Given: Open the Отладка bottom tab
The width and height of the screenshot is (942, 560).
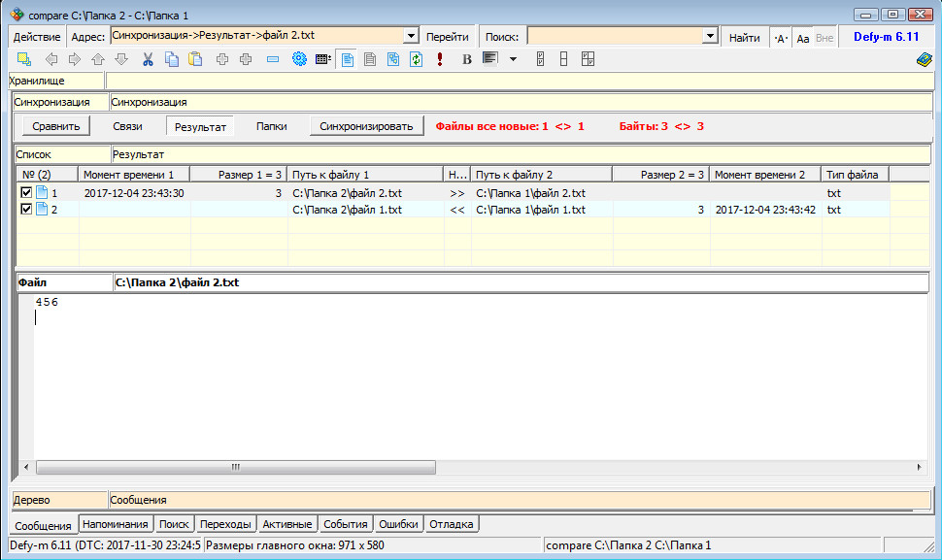Looking at the screenshot, I should pyautogui.click(x=452, y=524).
